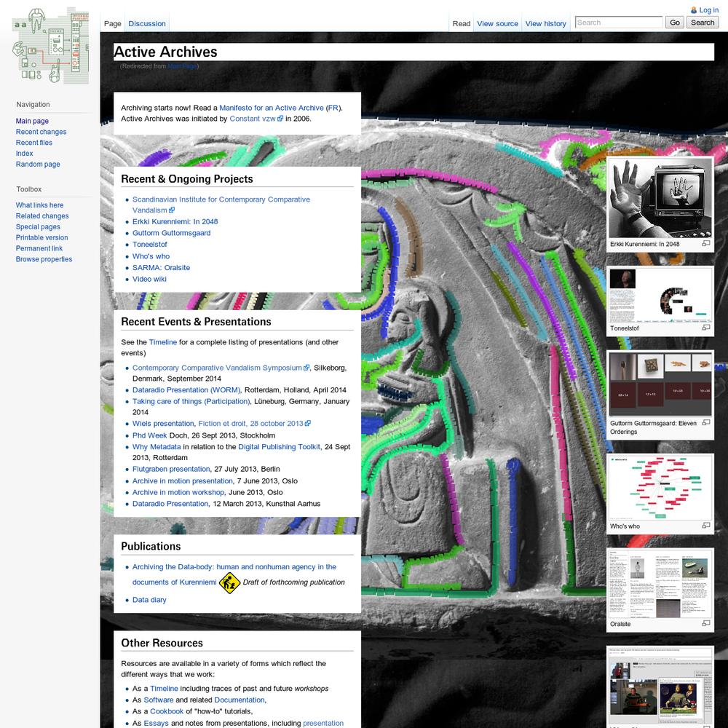Open Main page in Navigation

(32, 121)
